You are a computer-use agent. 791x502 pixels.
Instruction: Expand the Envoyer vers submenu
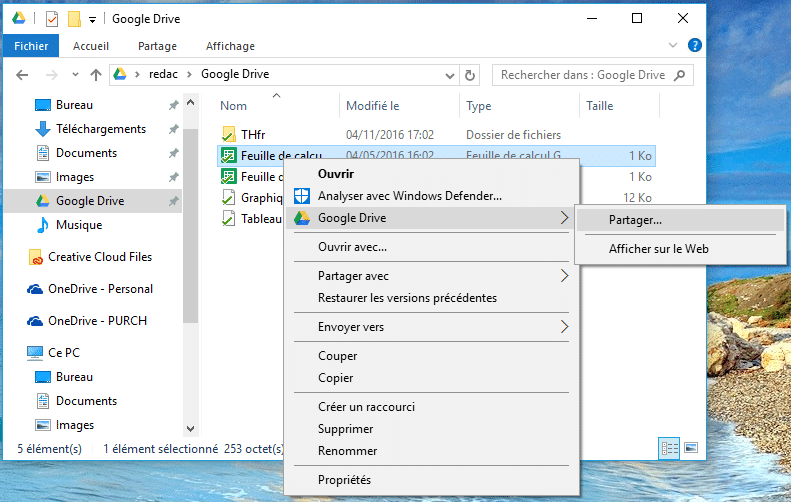point(564,327)
